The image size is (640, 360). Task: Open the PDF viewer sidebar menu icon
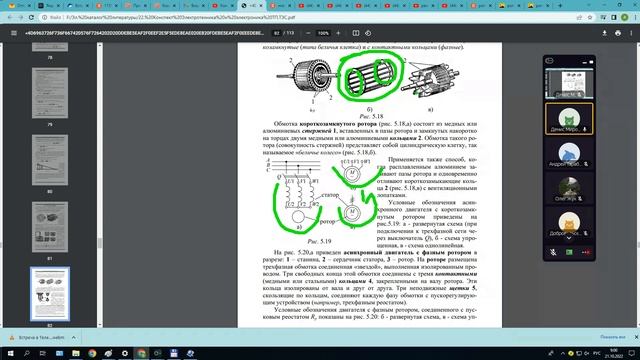click(x=14, y=33)
